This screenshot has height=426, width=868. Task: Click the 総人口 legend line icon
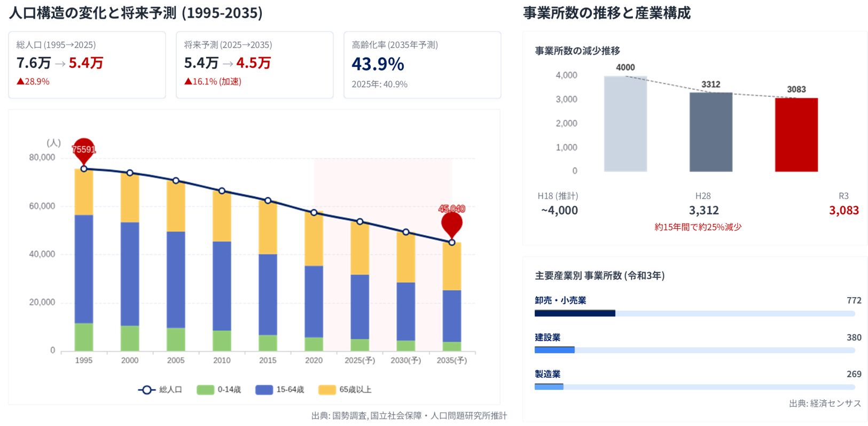pyautogui.click(x=147, y=390)
